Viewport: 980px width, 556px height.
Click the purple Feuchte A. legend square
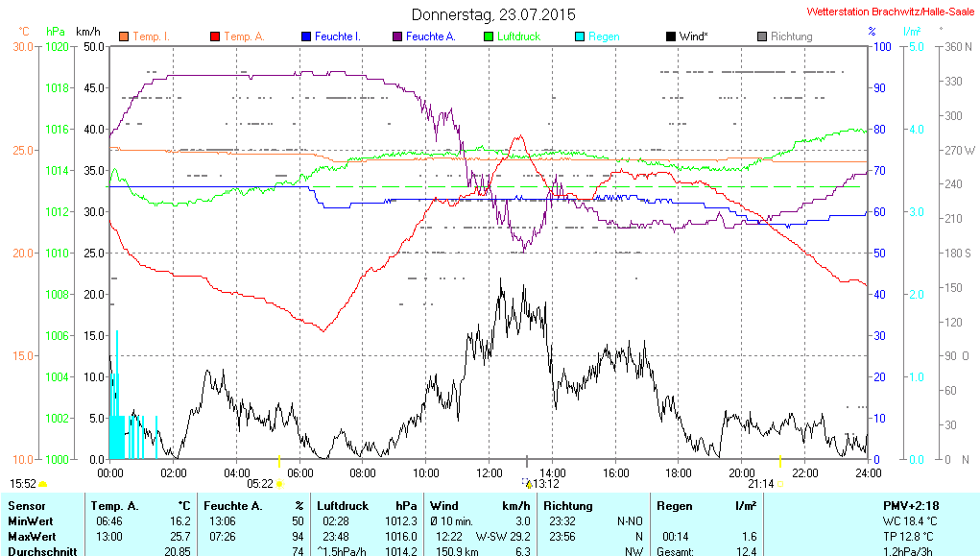pyautogui.click(x=397, y=36)
